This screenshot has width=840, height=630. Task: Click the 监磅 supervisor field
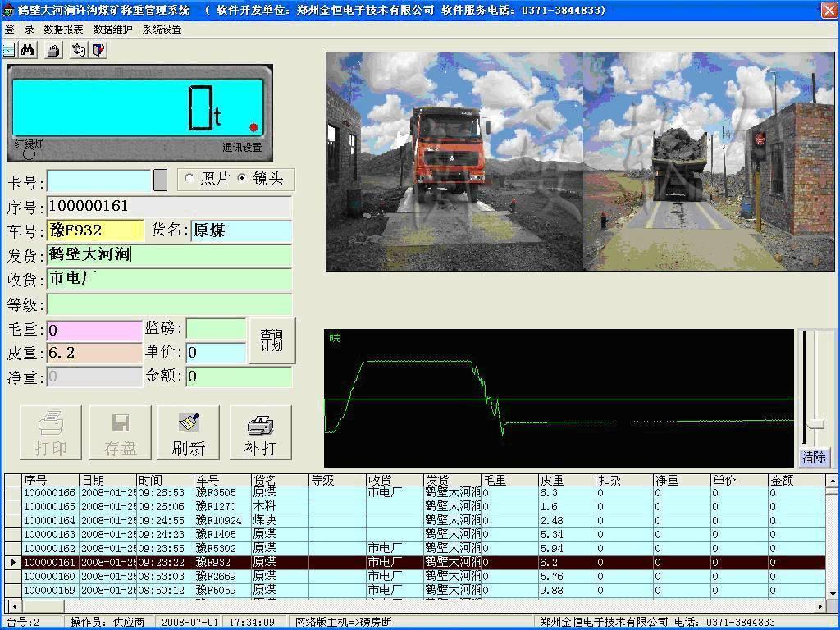point(216,329)
